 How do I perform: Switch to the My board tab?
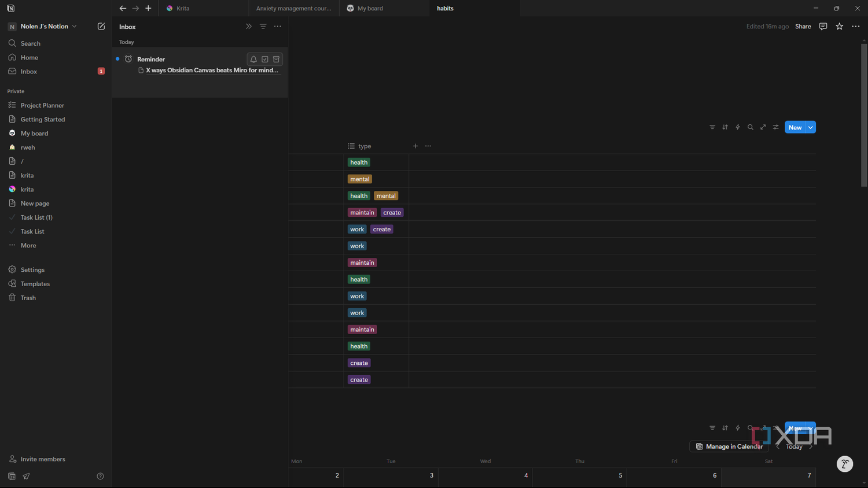384,9
